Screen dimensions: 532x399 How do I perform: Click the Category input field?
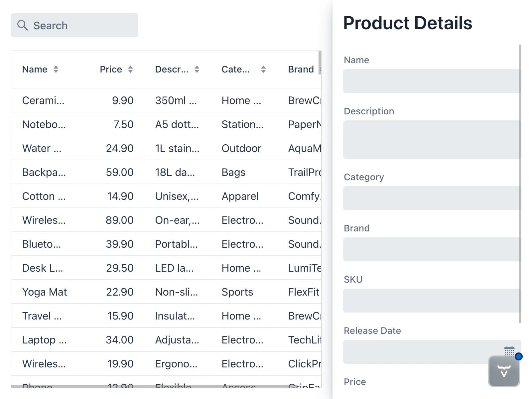(431, 198)
